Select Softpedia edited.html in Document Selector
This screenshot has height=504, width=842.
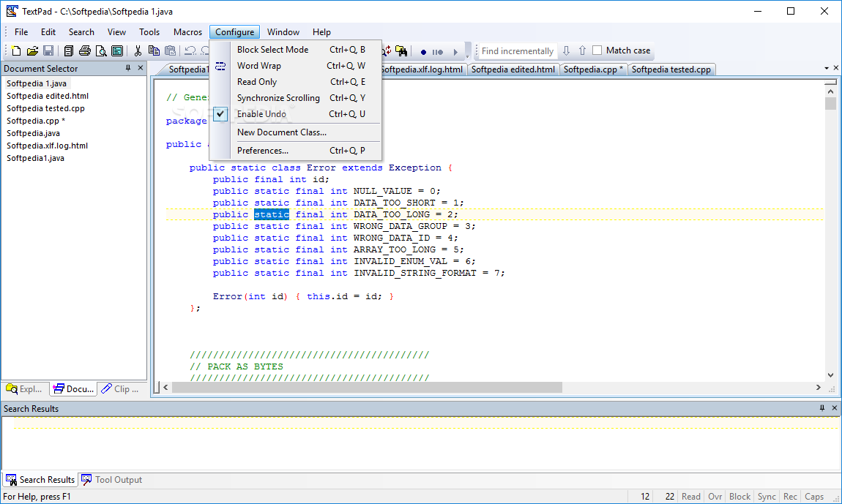click(48, 96)
